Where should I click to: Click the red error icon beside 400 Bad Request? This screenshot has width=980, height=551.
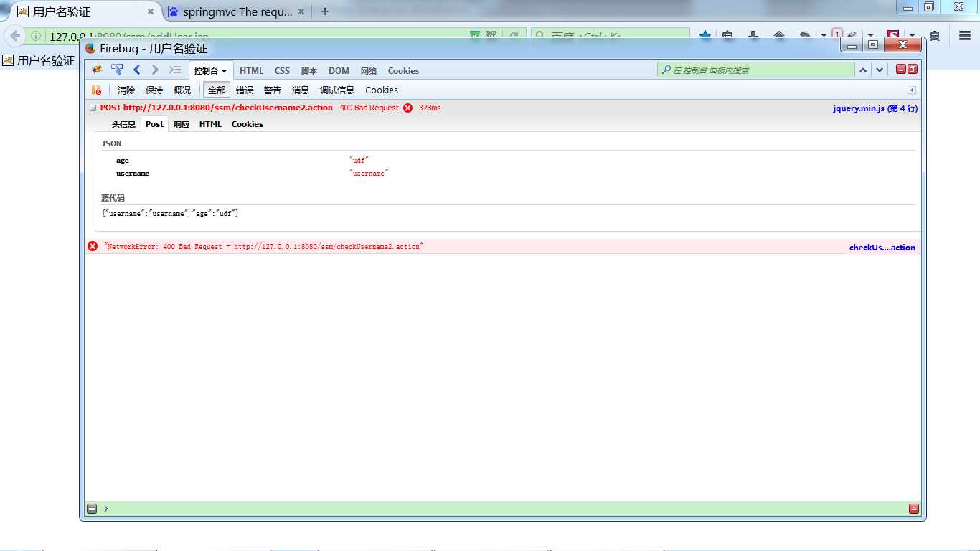[408, 108]
